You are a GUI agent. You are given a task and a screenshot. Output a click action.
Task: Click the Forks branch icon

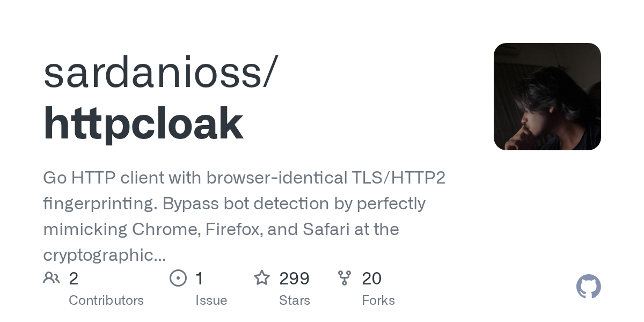coord(345,278)
